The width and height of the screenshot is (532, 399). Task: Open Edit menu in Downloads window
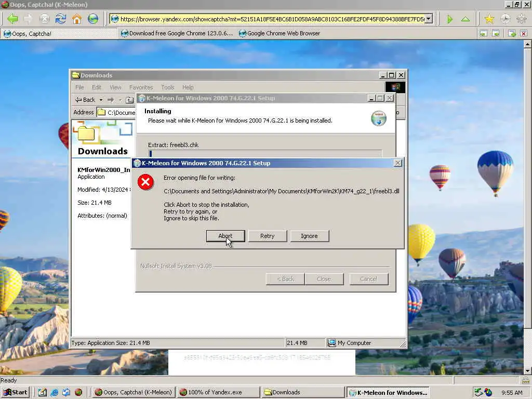click(x=97, y=87)
